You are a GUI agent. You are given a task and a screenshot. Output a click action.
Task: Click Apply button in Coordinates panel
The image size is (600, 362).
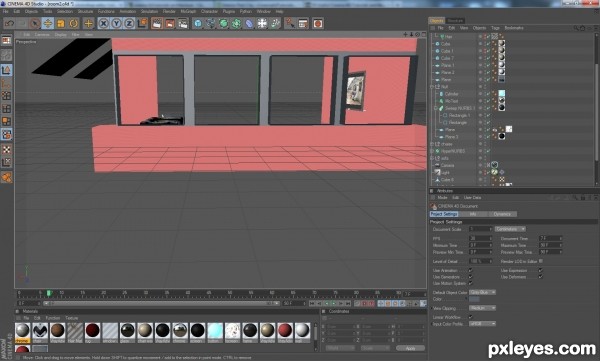411,349
